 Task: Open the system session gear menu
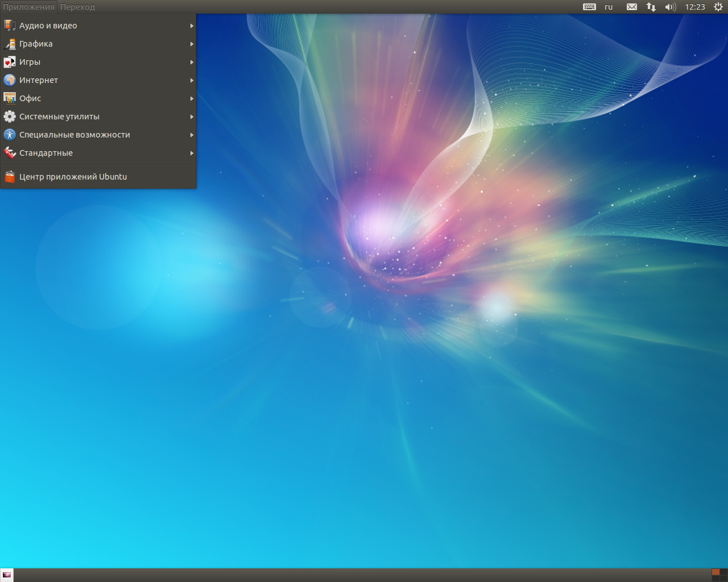718,7
